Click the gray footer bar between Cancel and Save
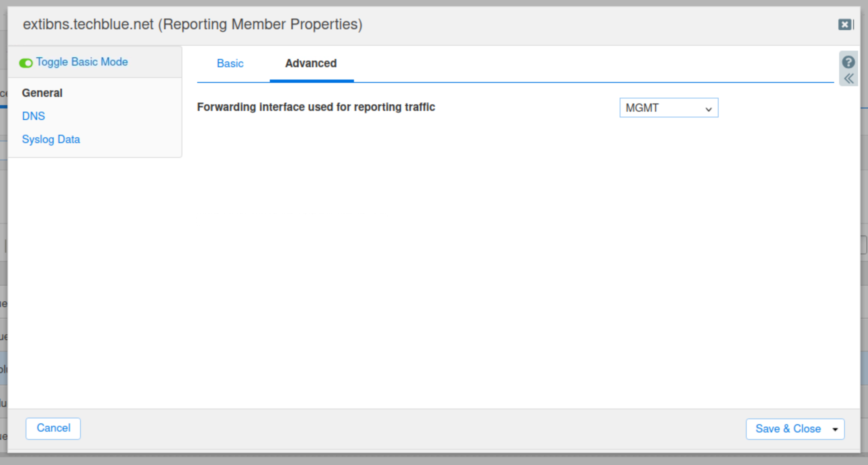Screen dimensions: 868x465 pos(413,429)
